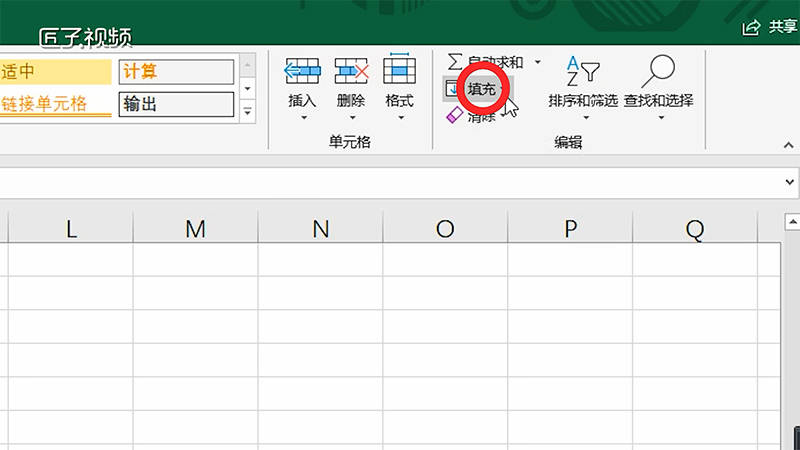This screenshot has height=450, width=800.
Task: Expand the cell styles gallery more arrow
Action: [x=248, y=112]
